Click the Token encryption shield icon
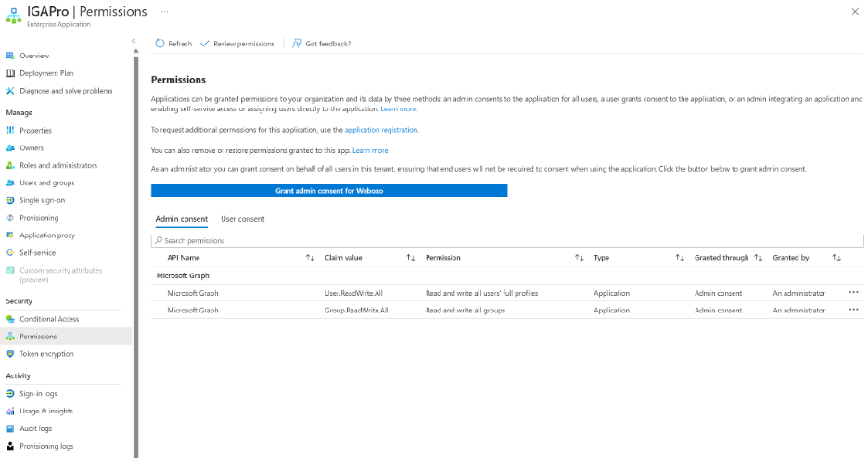Viewport: 868px width, 458px height. click(10, 354)
